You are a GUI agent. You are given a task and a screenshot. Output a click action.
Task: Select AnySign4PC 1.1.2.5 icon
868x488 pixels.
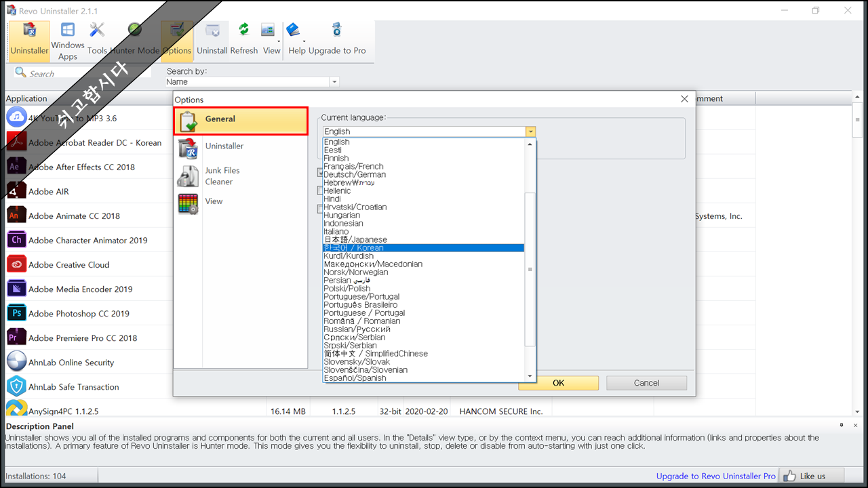(16, 409)
